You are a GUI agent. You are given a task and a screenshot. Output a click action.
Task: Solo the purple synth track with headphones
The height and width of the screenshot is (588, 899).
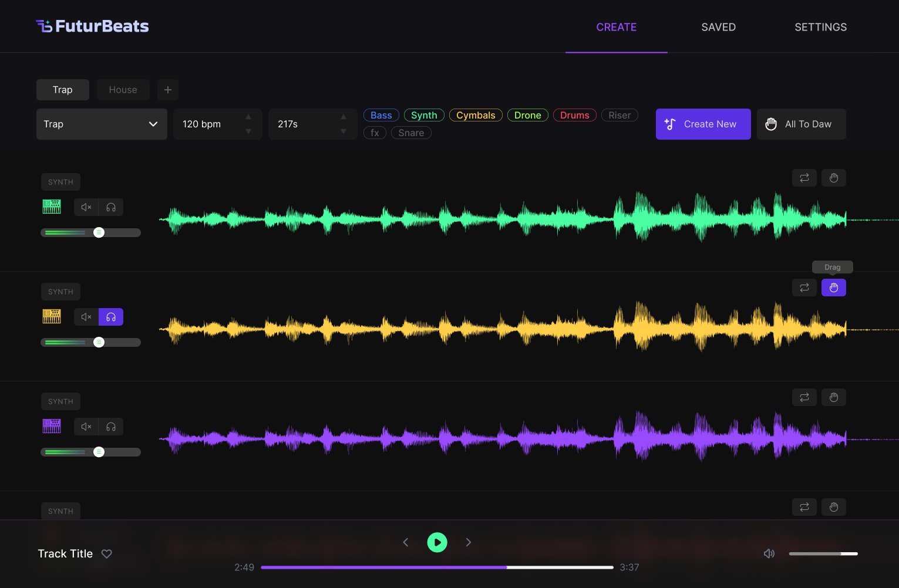(111, 427)
